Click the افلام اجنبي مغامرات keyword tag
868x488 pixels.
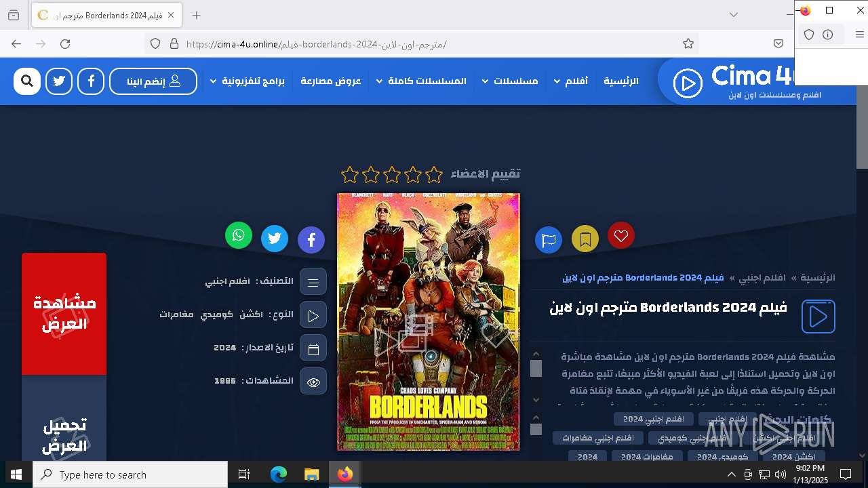pyautogui.click(x=597, y=439)
